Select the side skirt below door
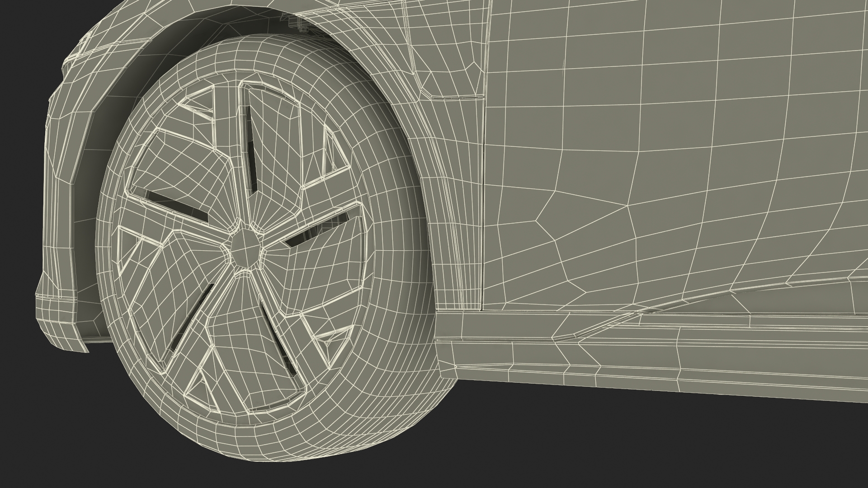The height and width of the screenshot is (488, 868). point(651,357)
